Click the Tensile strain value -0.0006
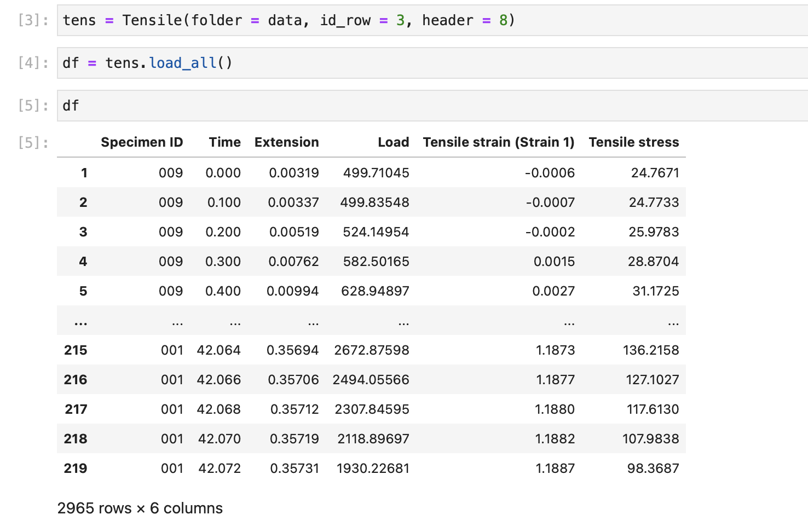808x532 pixels. tap(550, 173)
